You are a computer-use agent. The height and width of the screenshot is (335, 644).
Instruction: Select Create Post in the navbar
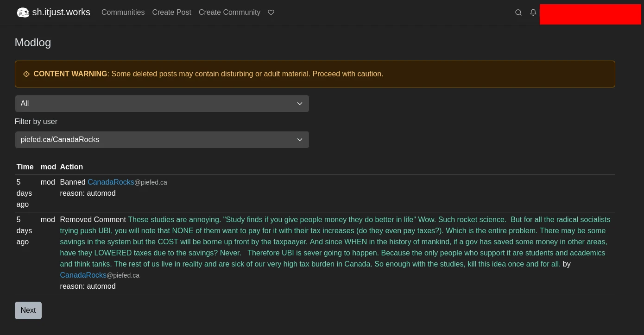tap(171, 12)
